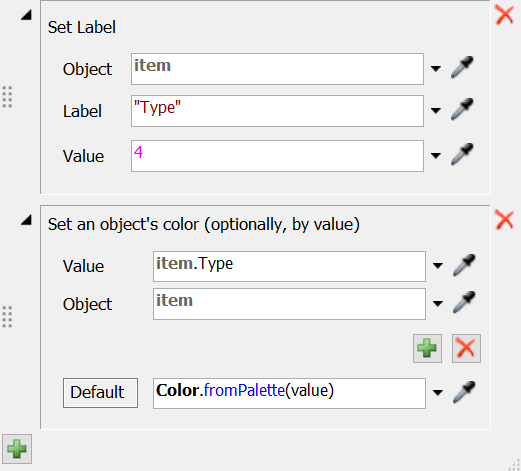Click into the Value field containing 4
This screenshot has width=521, height=471.
[277, 156]
